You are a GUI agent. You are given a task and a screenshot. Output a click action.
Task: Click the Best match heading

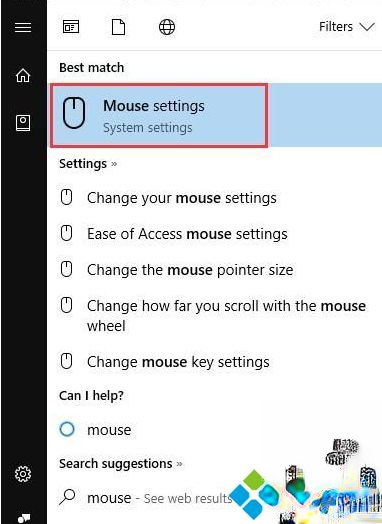pos(92,68)
